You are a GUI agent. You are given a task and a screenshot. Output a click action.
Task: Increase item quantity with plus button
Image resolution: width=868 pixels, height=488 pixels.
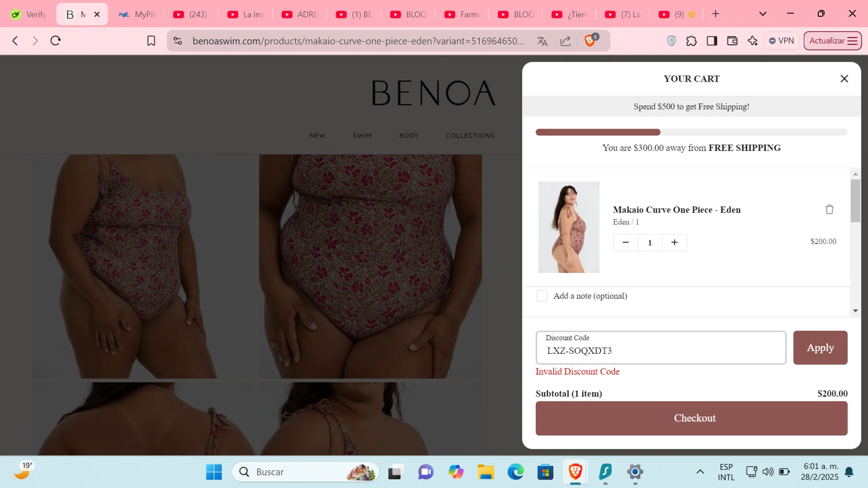click(x=674, y=242)
